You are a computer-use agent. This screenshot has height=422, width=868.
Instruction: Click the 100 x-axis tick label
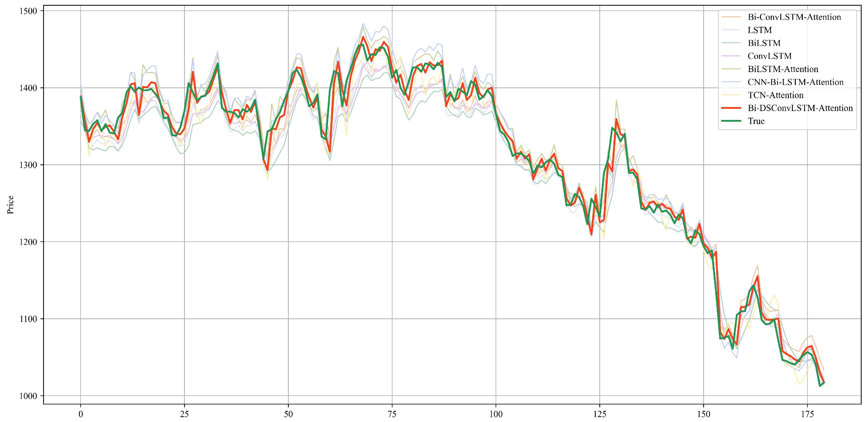(496, 414)
